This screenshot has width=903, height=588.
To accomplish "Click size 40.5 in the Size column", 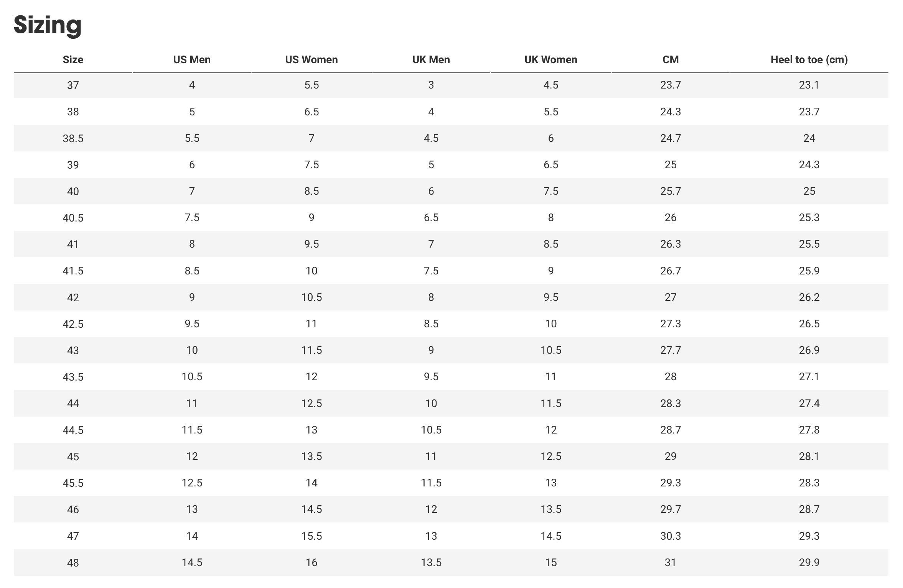I will tap(73, 218).
